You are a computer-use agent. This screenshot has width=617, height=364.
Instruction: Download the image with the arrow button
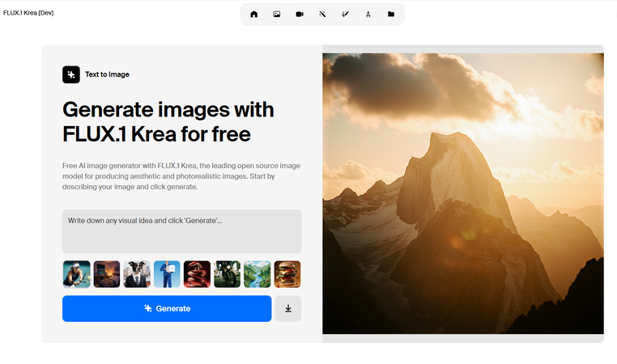(x=288, y=308)
